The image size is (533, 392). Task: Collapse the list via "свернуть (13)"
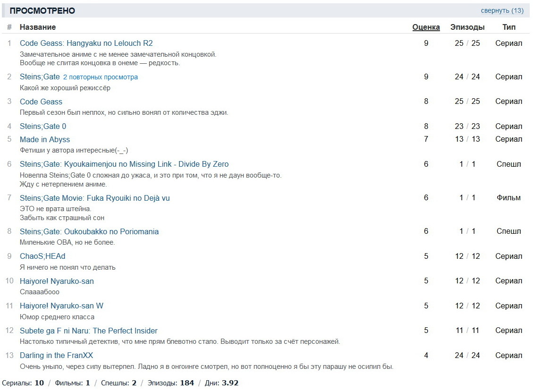click(x=502, y=11)
